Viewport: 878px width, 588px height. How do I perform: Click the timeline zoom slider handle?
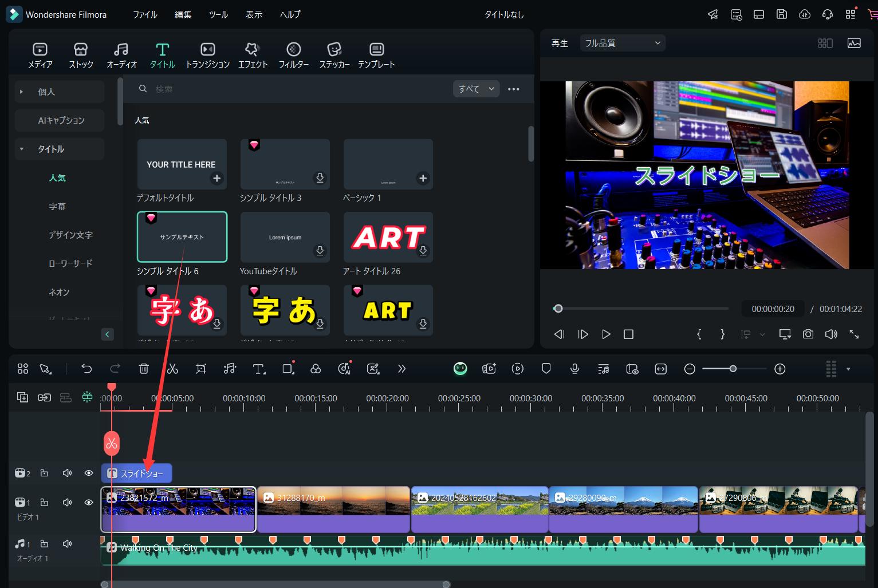pyautogui.click(x=733, y=369)
